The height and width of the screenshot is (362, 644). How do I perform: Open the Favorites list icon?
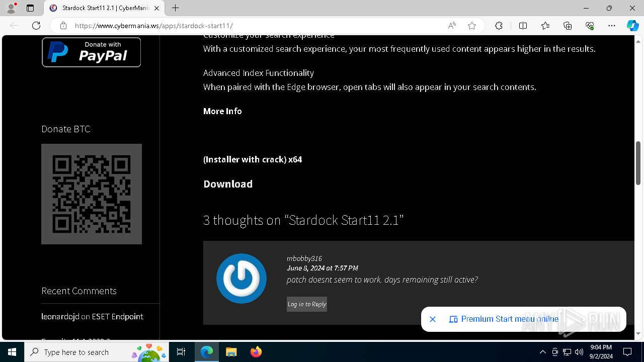pos(545,26)
